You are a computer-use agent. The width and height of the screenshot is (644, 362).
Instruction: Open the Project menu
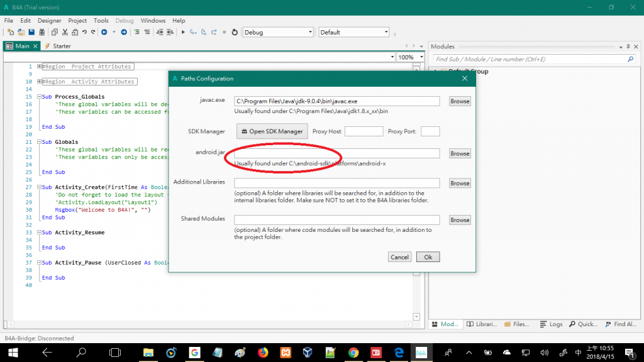point(77,21)
